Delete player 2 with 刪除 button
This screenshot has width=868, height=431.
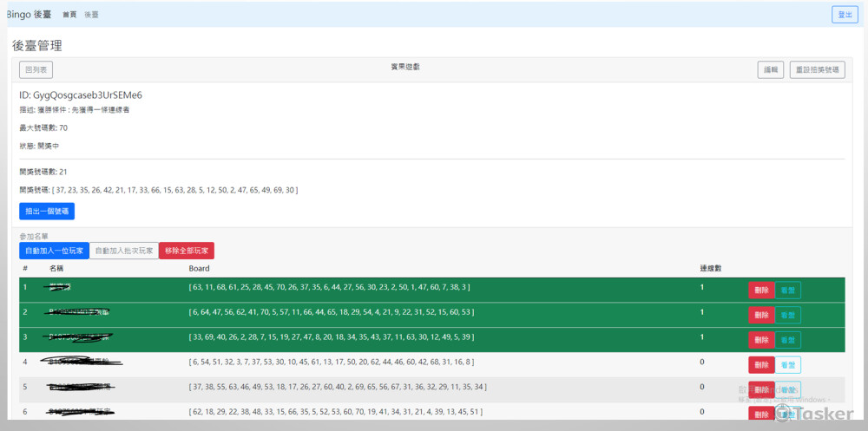click(x=761, y=315)
